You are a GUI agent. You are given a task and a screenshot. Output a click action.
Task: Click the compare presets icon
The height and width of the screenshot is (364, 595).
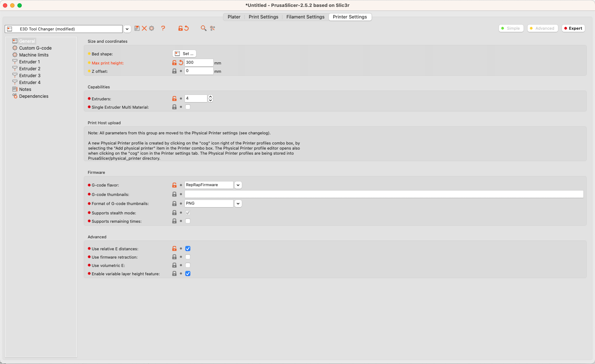point(212,28)
